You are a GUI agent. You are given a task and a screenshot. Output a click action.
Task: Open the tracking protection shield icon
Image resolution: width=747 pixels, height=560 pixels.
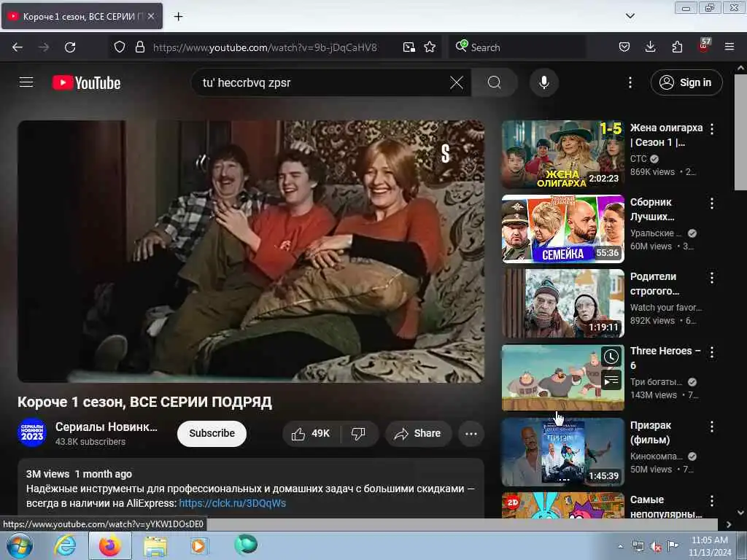coord(120,47)
